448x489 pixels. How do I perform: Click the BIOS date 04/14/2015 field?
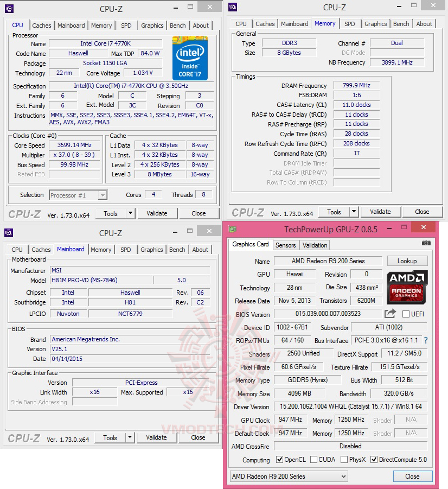pos(130,359)
